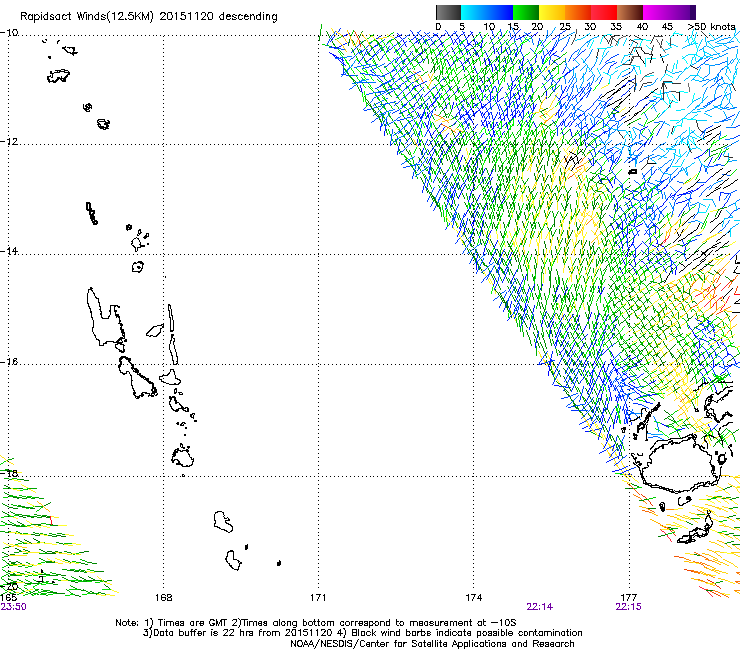The width and height of the screenshot is (740, 650).
Task: Click the '-14' latitude label
Action: click(9, 251)
